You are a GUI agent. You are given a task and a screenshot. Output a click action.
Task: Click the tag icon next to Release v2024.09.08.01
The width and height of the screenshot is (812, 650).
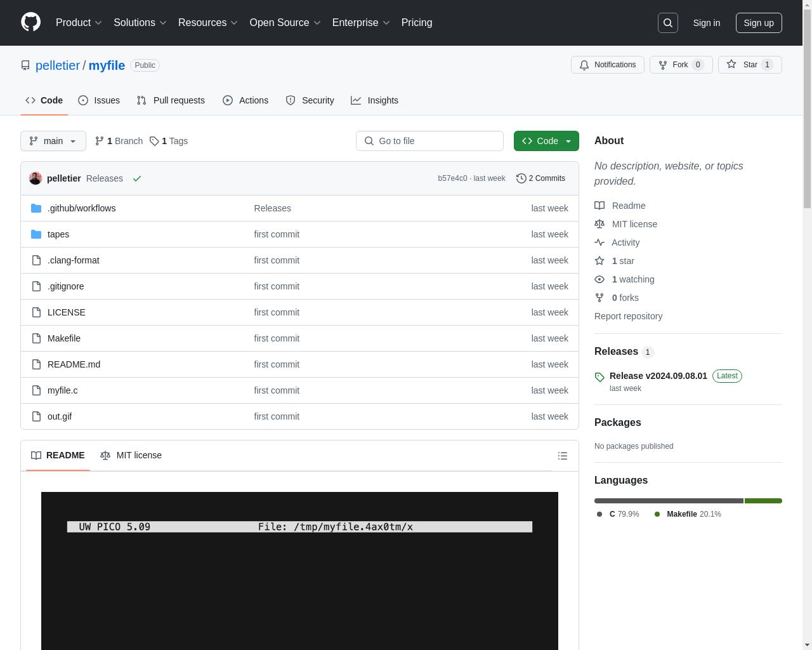click(599, 377)
